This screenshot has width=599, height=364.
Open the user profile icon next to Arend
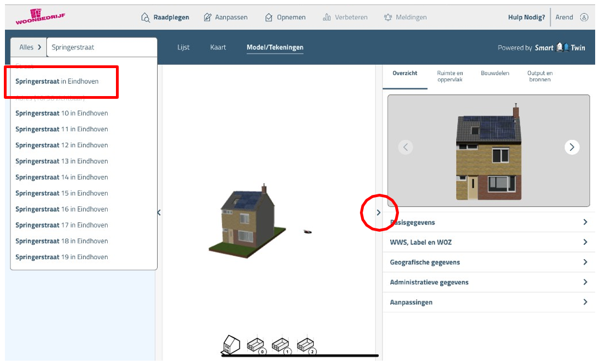click(x=584, y=17)
